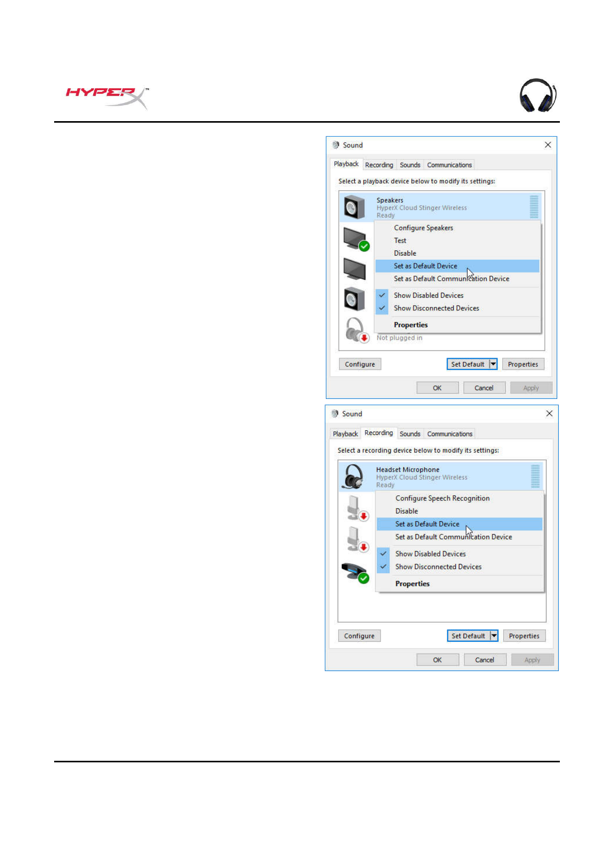Click the Headset Microphone level meter

pyautogui.click(x=535, y=476)
